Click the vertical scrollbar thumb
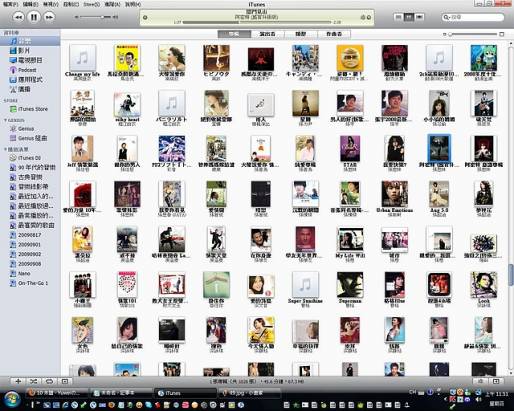The width and height of the screenshot is (514, 411). click(511, 275)
